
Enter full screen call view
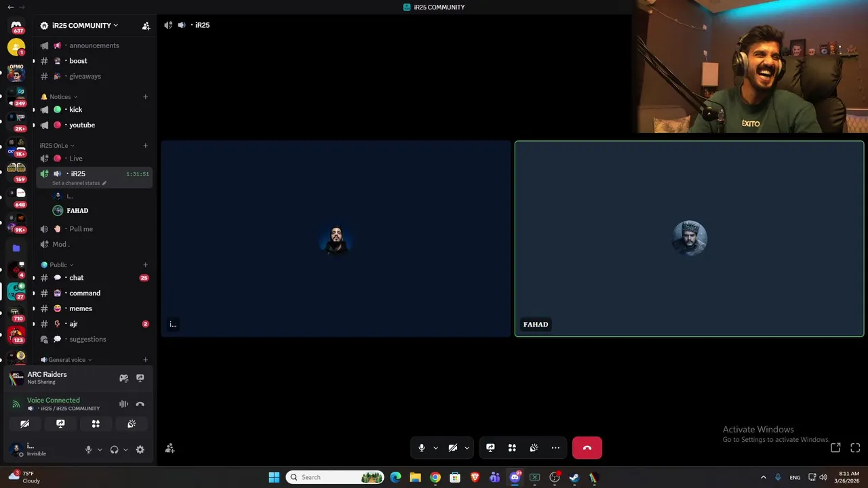(855, 447)
